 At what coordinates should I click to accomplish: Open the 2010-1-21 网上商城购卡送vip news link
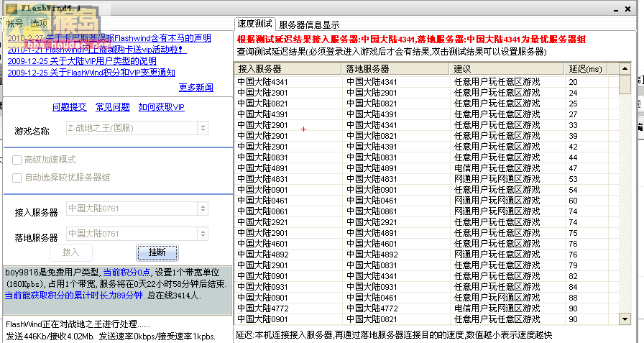coord(97,50)
